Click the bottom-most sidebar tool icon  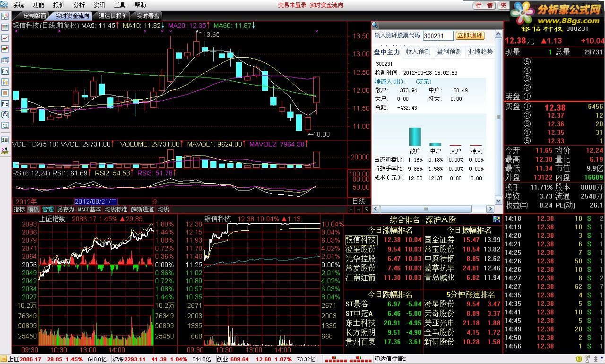tap(5, 151)
